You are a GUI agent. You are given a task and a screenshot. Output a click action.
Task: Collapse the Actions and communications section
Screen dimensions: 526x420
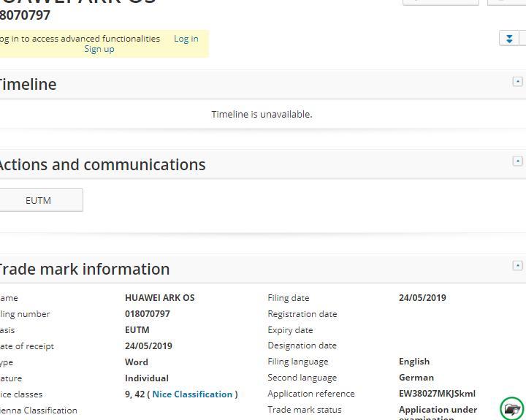tap(517, 161)
